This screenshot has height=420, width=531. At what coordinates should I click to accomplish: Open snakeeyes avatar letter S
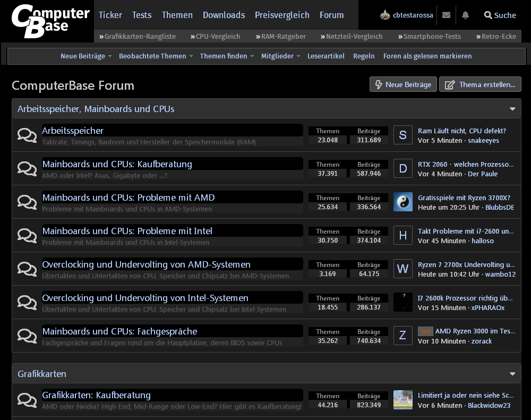403,135
